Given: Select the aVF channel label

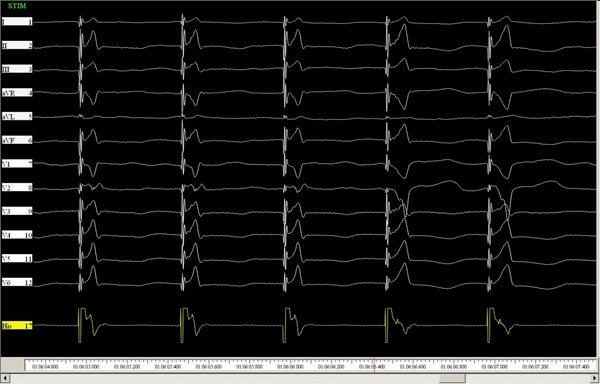Looking at the screenshot, I should (x=17, y=140).
